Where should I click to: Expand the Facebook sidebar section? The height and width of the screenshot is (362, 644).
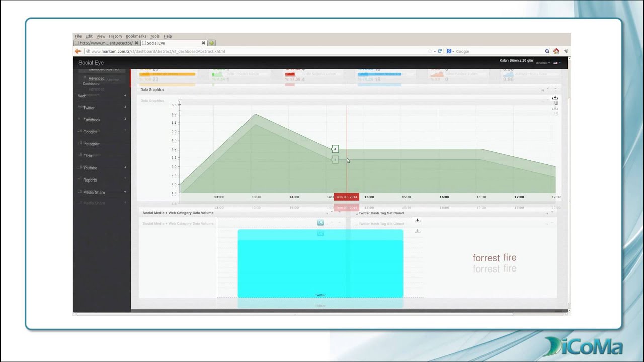[102, 120]
